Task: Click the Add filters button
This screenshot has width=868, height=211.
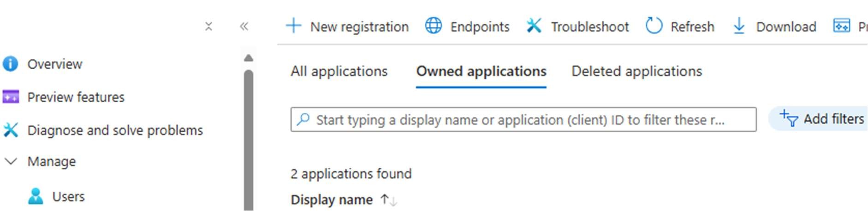Action: [x=821, y=119]
